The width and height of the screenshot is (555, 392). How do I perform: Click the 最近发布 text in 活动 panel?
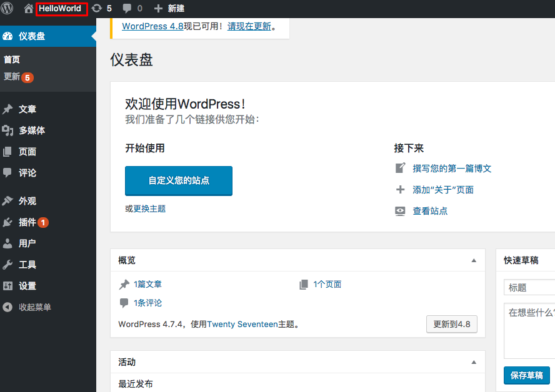tap(136, 384)
